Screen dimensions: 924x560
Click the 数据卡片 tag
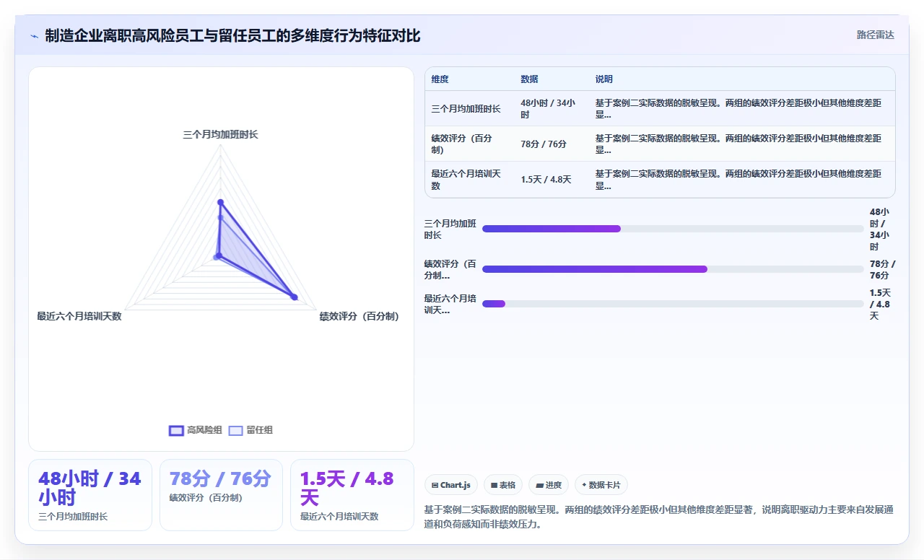(601, 485)
